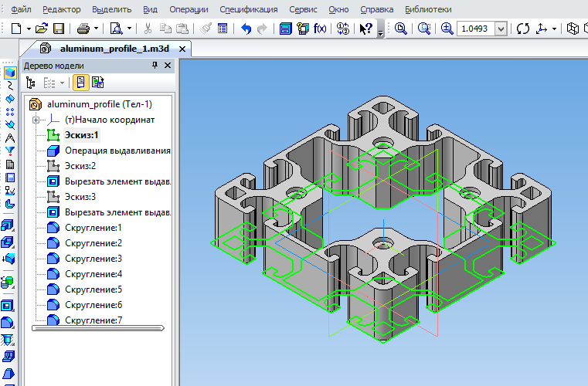The image size is (588, 386).
Task: Click the Rotate / refresh view icon
Action: 523,29
